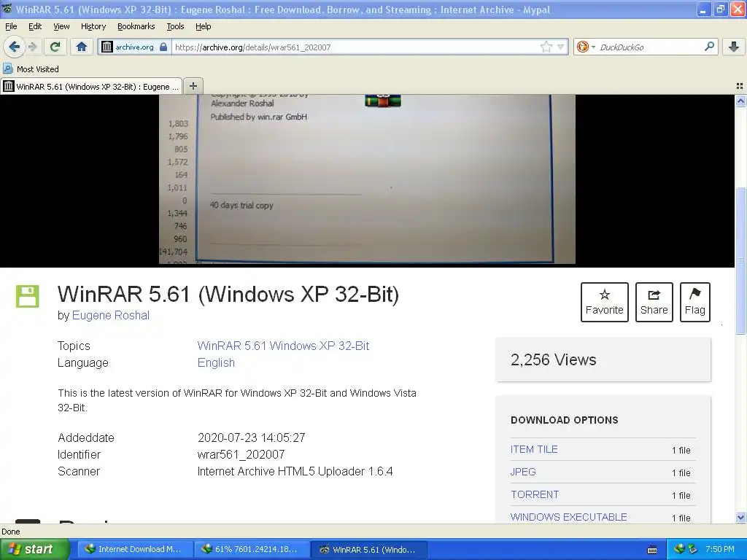Reload the current page
The width and height of the screenshot is (747, 560).
[x=55, y=47]
